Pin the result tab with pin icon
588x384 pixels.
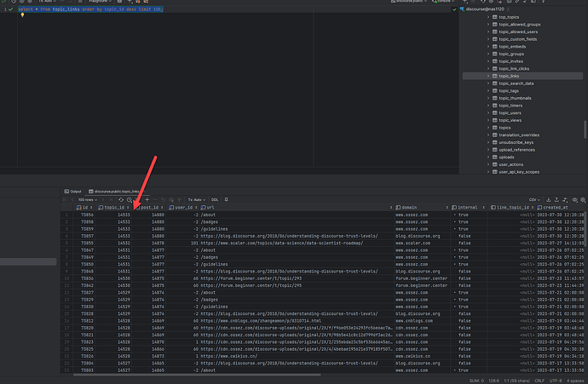click(226, 200)
